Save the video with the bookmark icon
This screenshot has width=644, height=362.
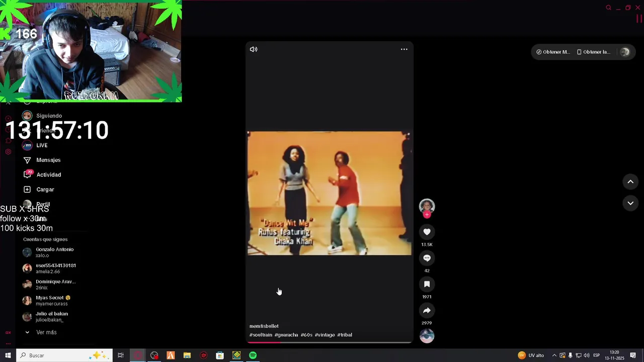[427, 284]
